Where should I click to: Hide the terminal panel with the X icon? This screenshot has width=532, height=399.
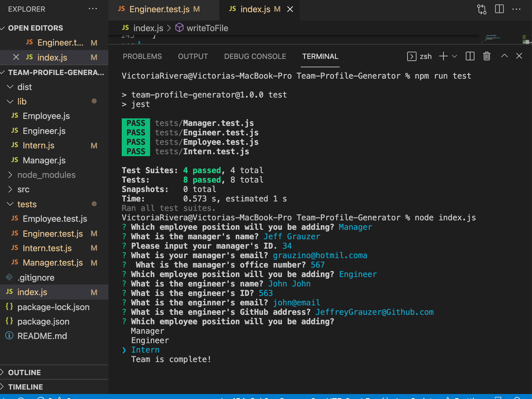519,56
